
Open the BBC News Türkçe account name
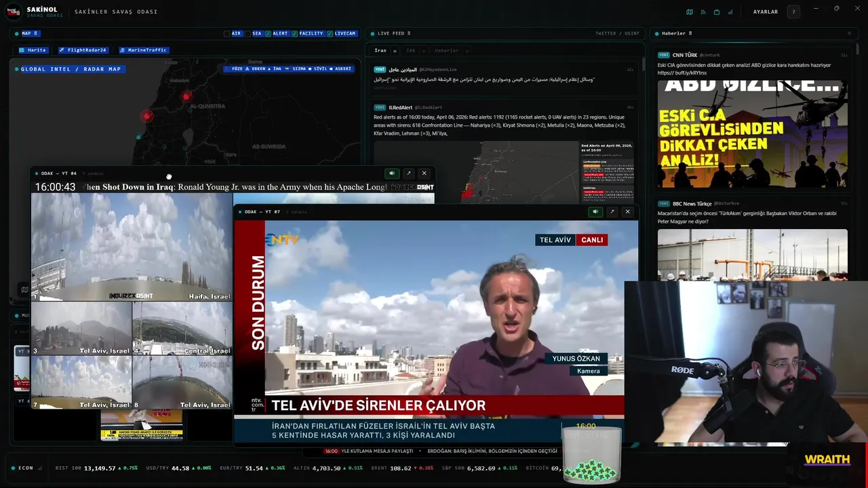[692, 203]
